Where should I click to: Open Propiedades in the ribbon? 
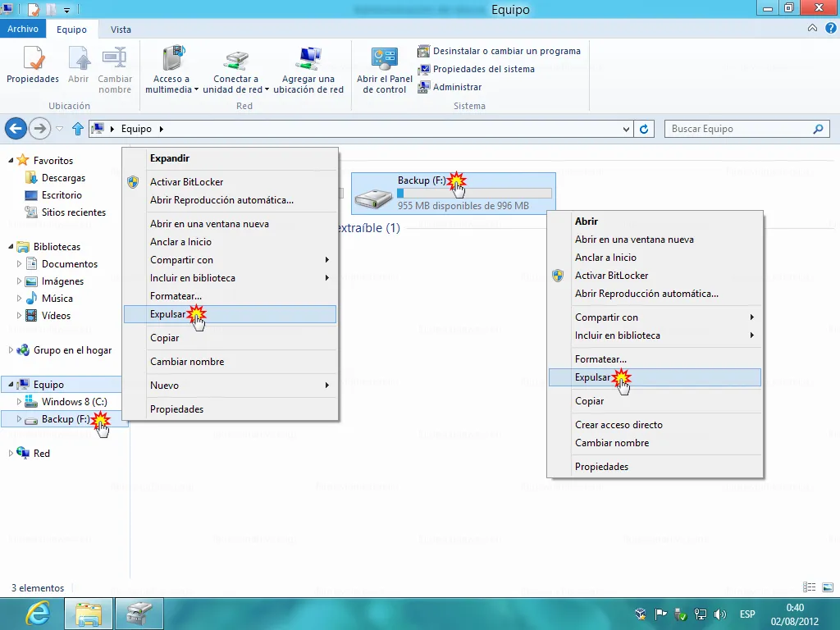(x=33, y=64)
